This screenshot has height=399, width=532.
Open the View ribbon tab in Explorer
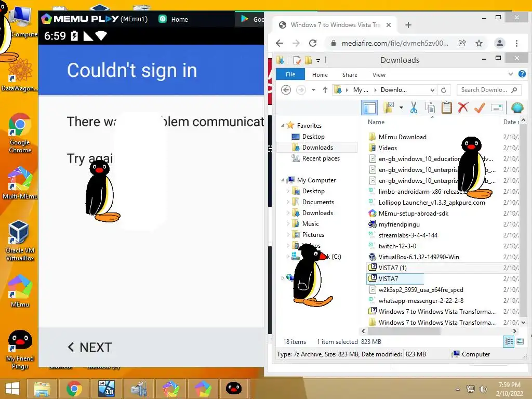click(x=379, y=75)
